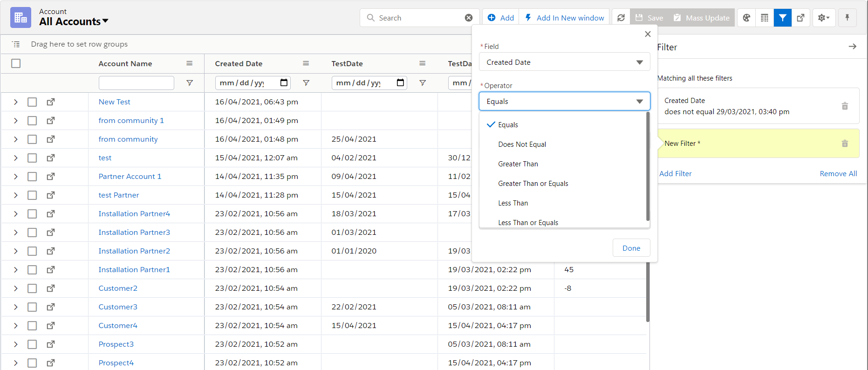Toggle the blue filter funnel icon
Image resolution: width=868 pixels, height=370 pixels.
point(783,18)
